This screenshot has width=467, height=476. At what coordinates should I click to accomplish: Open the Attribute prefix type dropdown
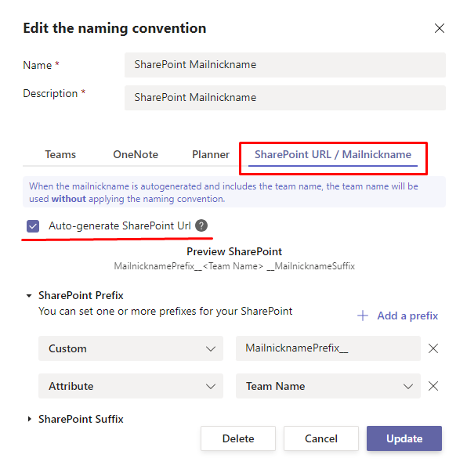click(131, 386)
